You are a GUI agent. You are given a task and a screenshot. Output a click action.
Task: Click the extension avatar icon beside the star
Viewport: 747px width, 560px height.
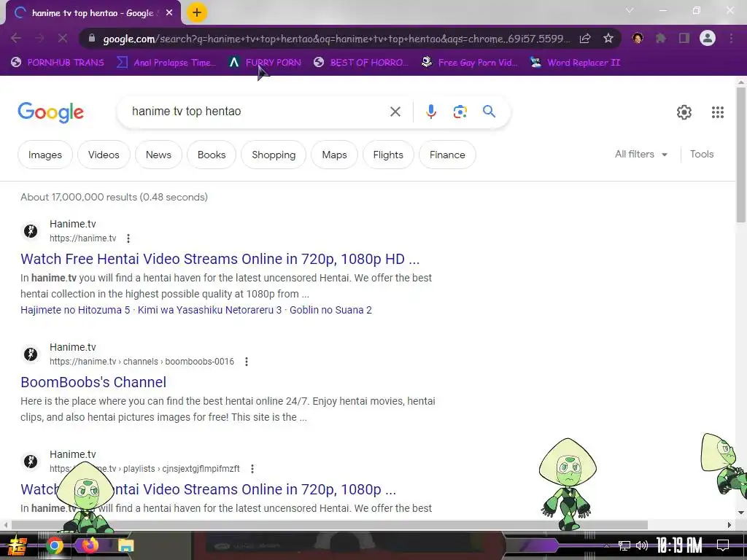click(x=638, y=38)
